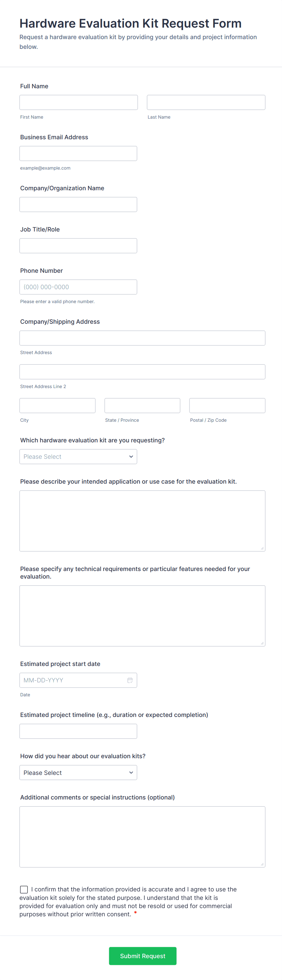Click the chevron on the kit selection dropdown
282x980 pixels.
pyautogui.click(x=131, y=457)
